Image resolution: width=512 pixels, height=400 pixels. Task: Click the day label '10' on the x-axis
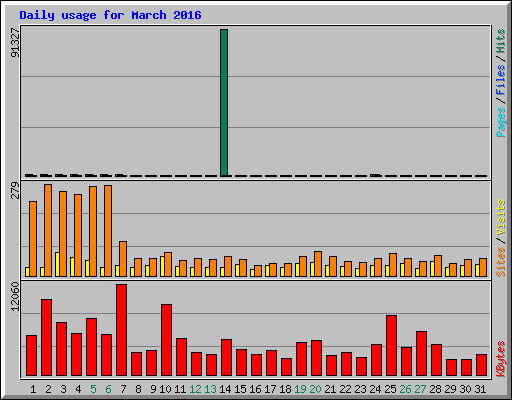click(x=165, y=389)
